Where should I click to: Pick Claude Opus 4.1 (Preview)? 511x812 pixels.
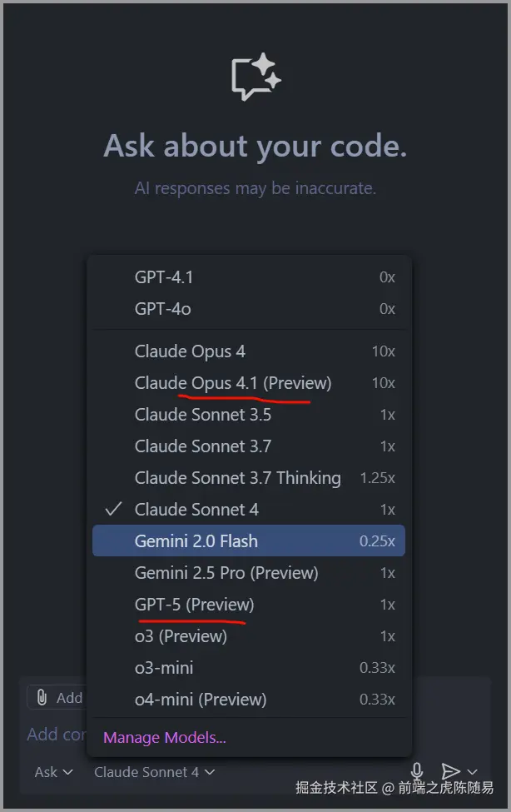coord(232,382)
